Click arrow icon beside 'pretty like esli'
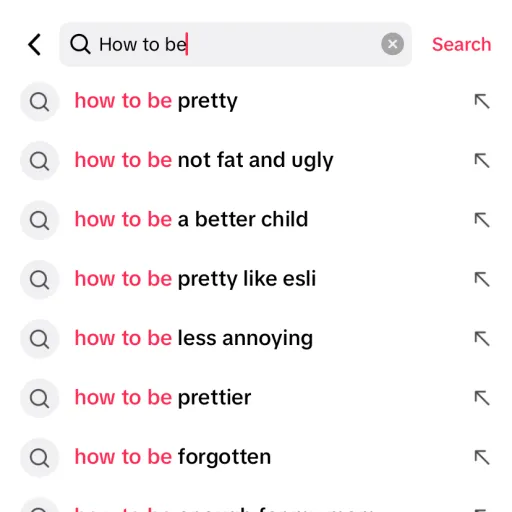Image resolution: width=512 pixels, height=512 pixels. [482, 279]
